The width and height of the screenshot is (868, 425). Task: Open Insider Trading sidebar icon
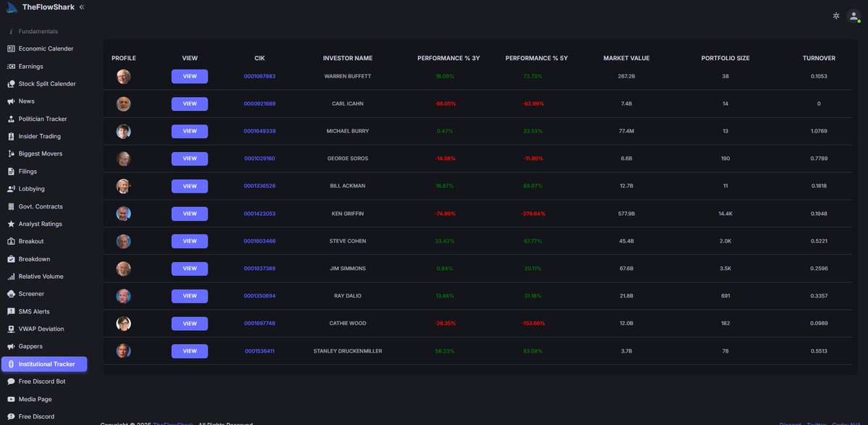pyautogui.click(x=11, y=136)
